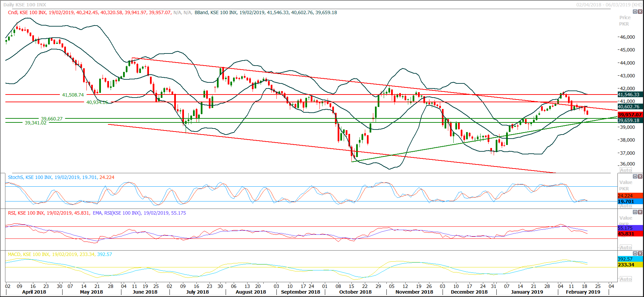Click the April 2018 month label
This screenshot has height=297, width=644.
click(x=34, y=292)
